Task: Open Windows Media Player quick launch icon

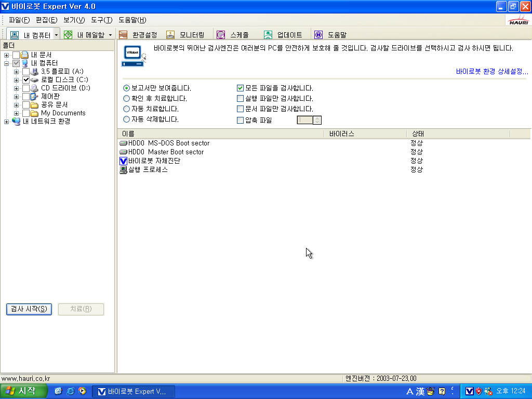Action: 82,391
